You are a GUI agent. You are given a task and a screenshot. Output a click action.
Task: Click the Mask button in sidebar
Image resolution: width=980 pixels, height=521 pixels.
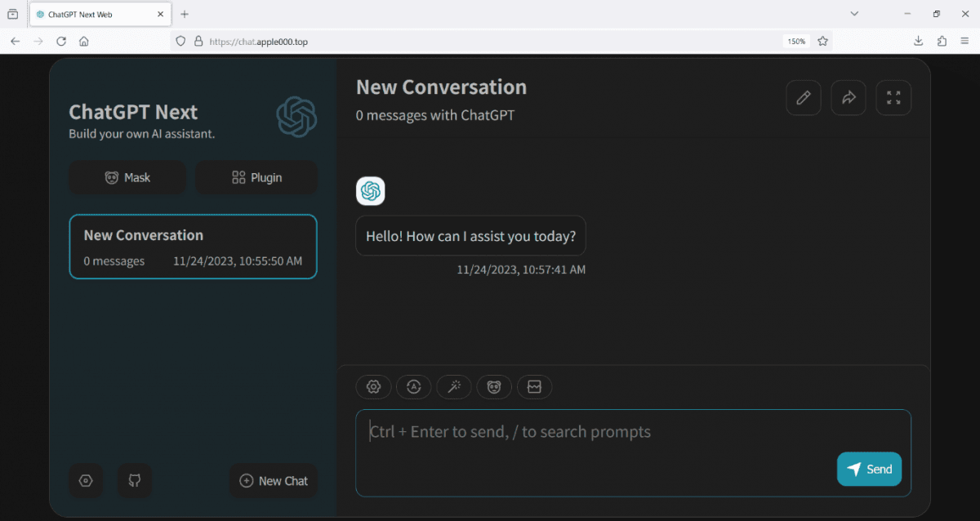(127, 177)
